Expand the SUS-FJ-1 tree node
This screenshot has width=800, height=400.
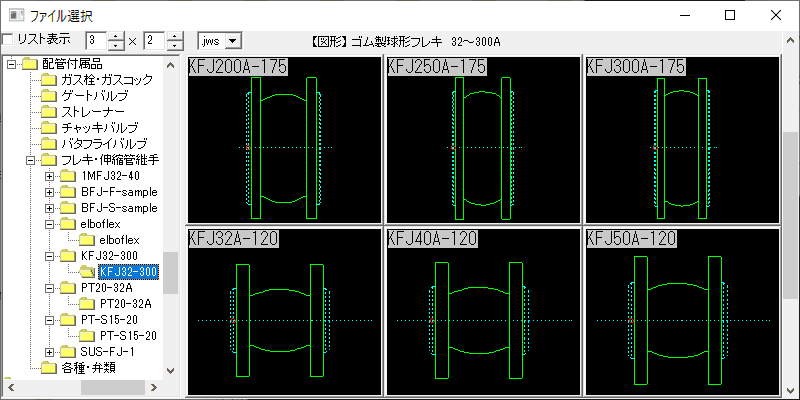50,352
